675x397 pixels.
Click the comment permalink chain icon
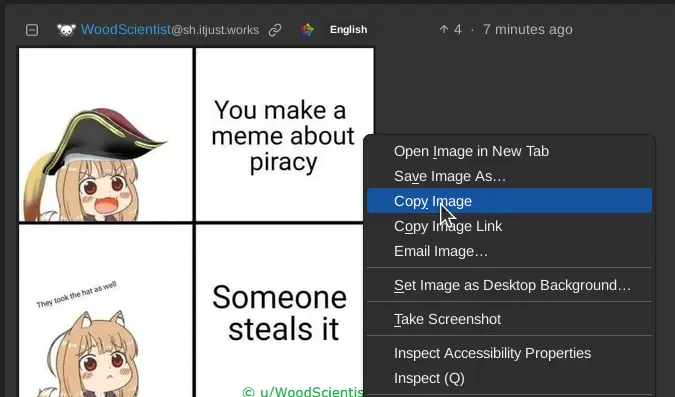(275, 30)
